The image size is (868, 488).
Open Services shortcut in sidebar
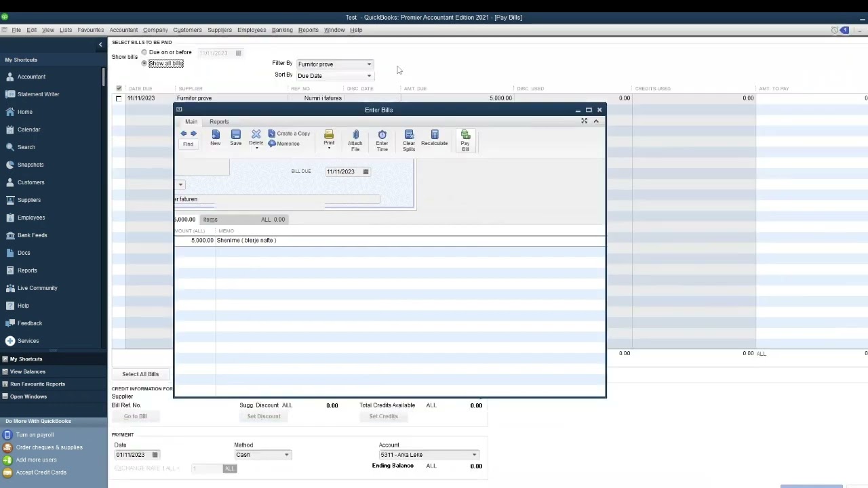28,341
